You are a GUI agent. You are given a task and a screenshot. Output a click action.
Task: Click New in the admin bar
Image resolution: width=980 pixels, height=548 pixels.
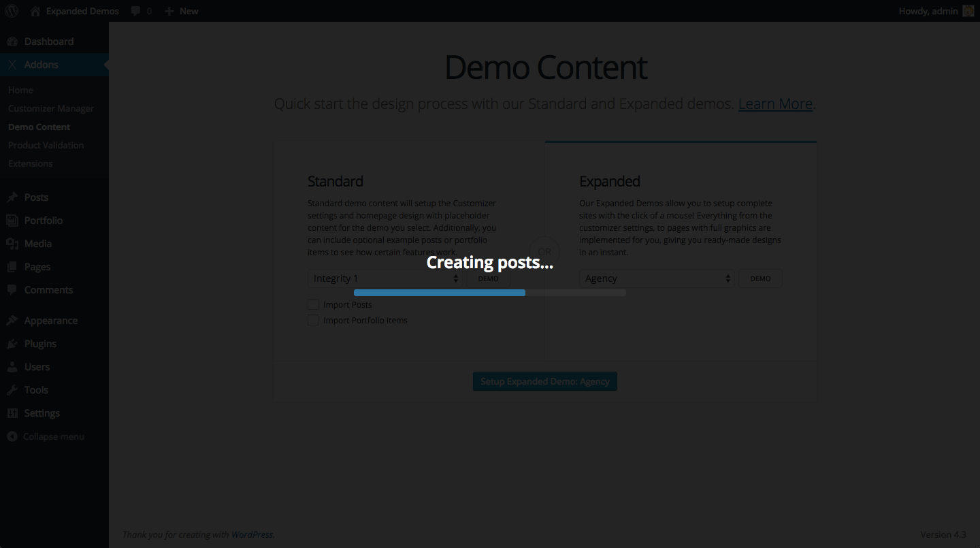[x=181, y=11]
